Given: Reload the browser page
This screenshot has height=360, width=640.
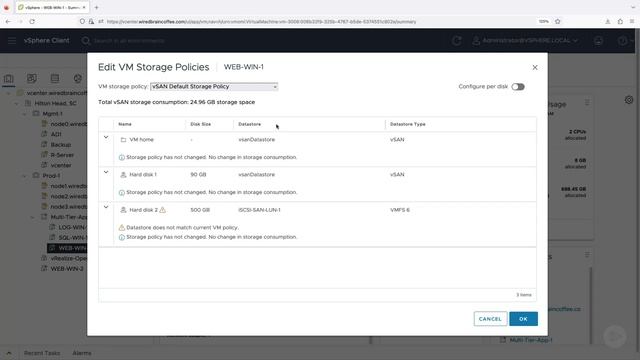Looking at the screenshot, I should point(32,21).
